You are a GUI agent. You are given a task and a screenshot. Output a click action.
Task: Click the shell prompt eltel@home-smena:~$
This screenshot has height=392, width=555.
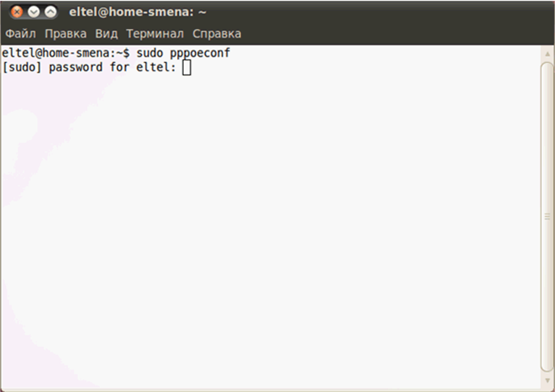tap(67, 54)
